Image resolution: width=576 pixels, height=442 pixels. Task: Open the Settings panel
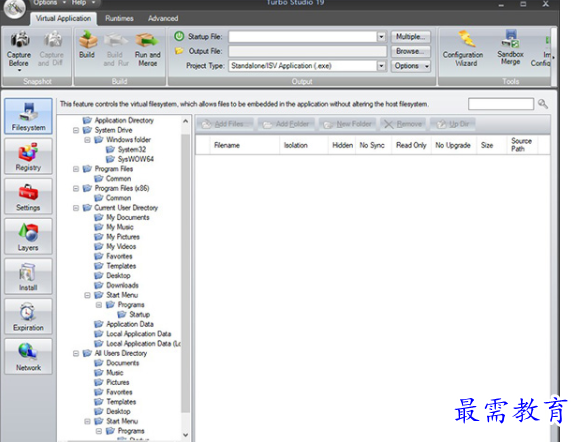click(28, 196)
